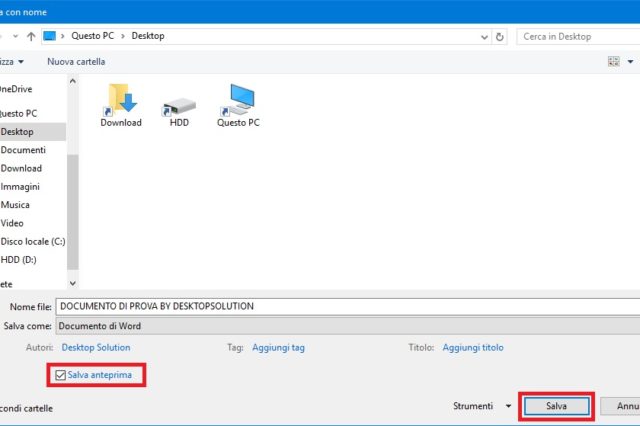The width and height of the screenshot is (640, 426).
Task: Refresh the Desktop folder view
Action: [x=499, y=37]
